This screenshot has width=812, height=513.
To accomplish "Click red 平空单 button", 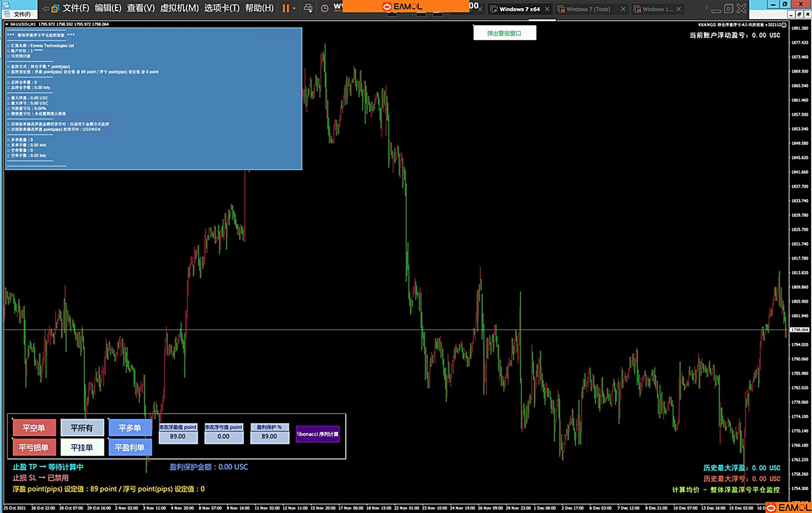I will coord(34,428).
